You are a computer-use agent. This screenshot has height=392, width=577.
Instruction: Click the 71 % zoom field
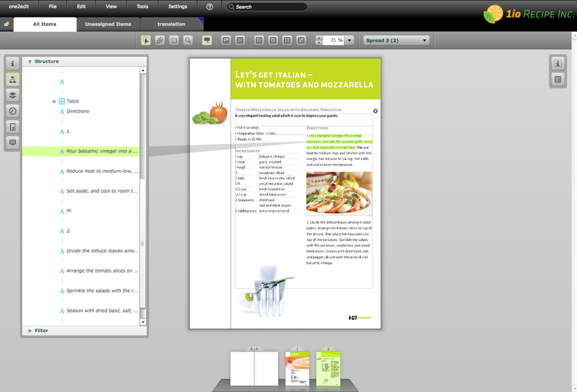click(x=333, y=40)
